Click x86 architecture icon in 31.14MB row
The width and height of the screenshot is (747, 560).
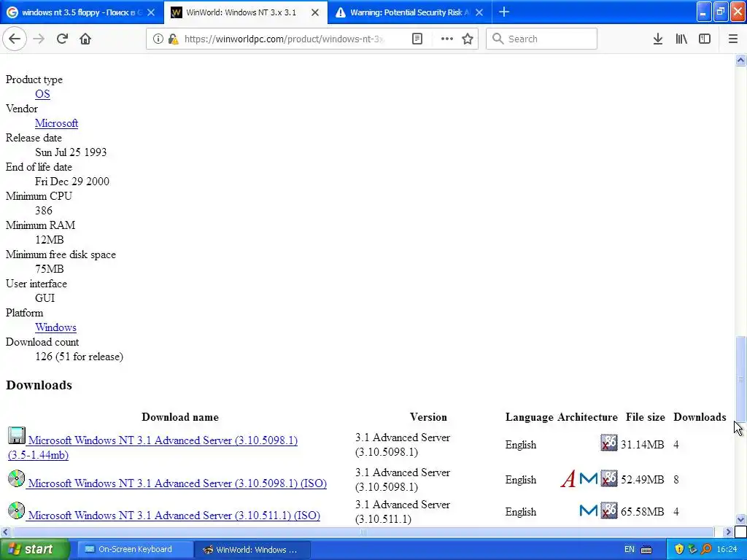click(x=609, y=443)
